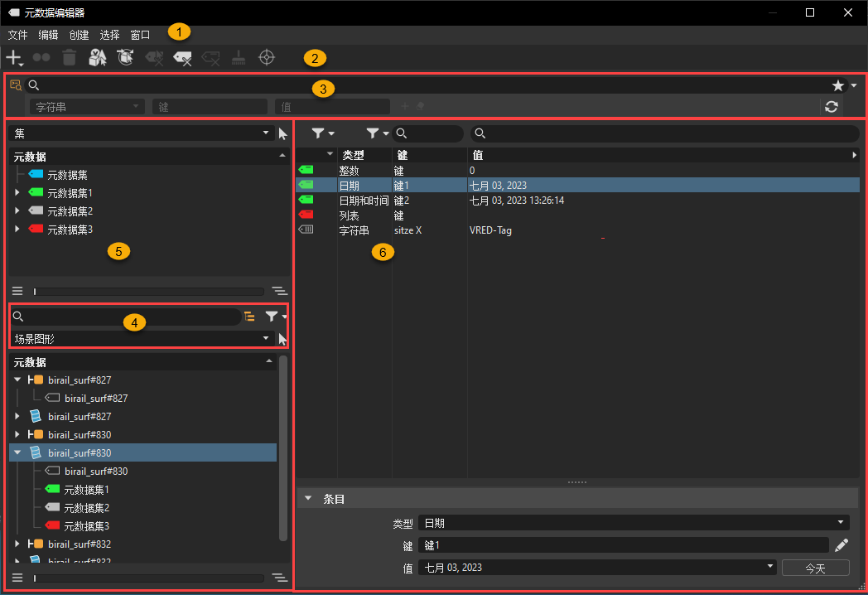Image resolution: width=868 pixels, height=595 pixels.
Task: Click the trash delete toolbar icon
Action: (70, 57)
